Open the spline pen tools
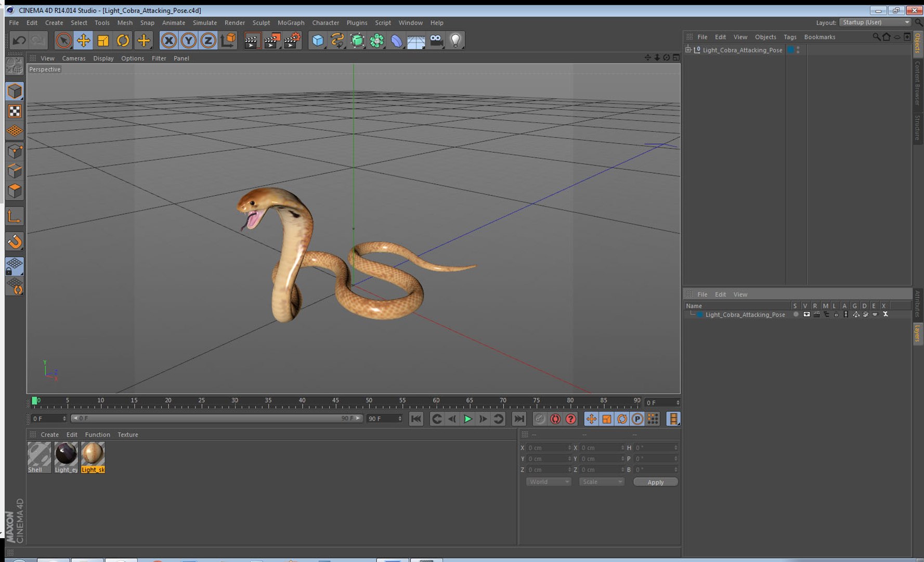The height and width of the screenshot is (562, 924). click(x=337, y=41)
